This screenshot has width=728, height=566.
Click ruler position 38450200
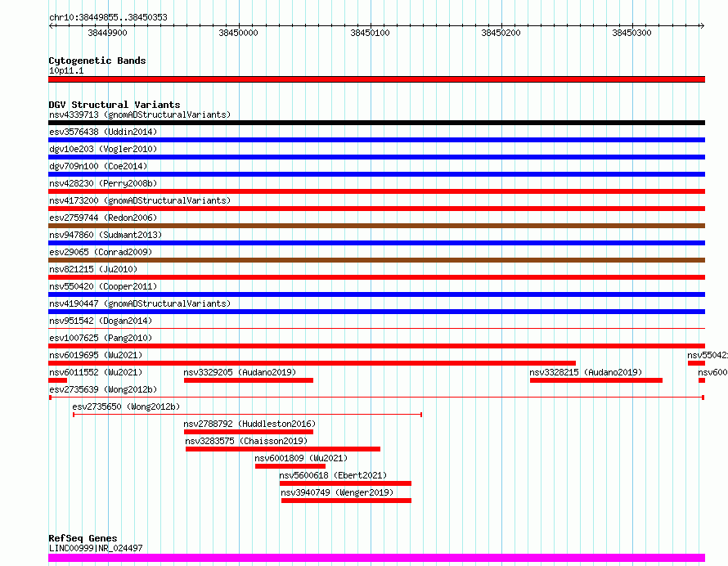tap(501, 33)
